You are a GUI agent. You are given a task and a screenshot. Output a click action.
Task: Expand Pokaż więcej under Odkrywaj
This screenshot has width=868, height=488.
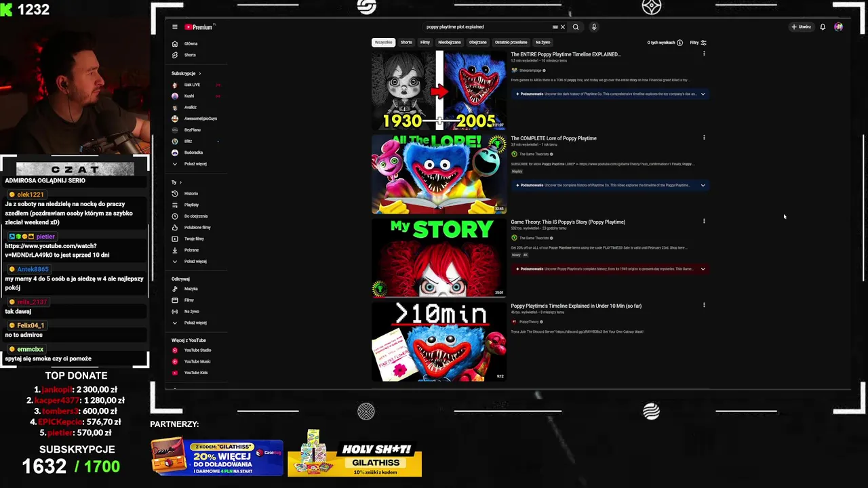pyautogui.click(x=190, y=323)
